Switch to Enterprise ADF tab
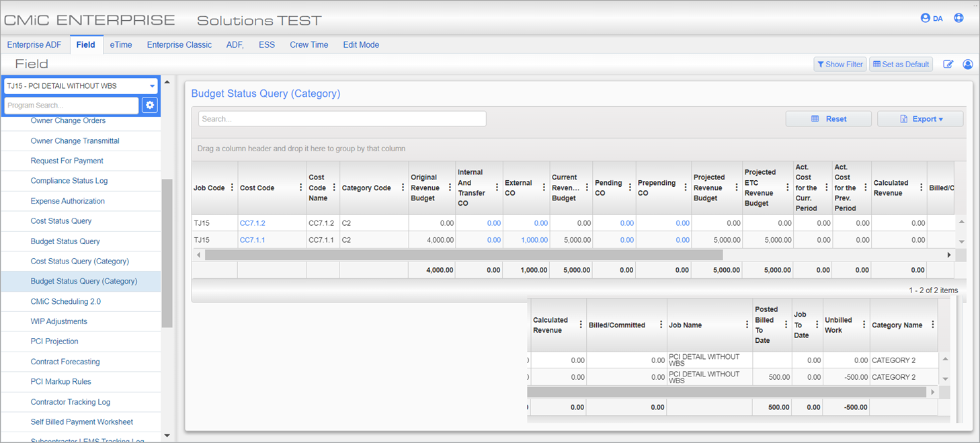 click(34, 45)
